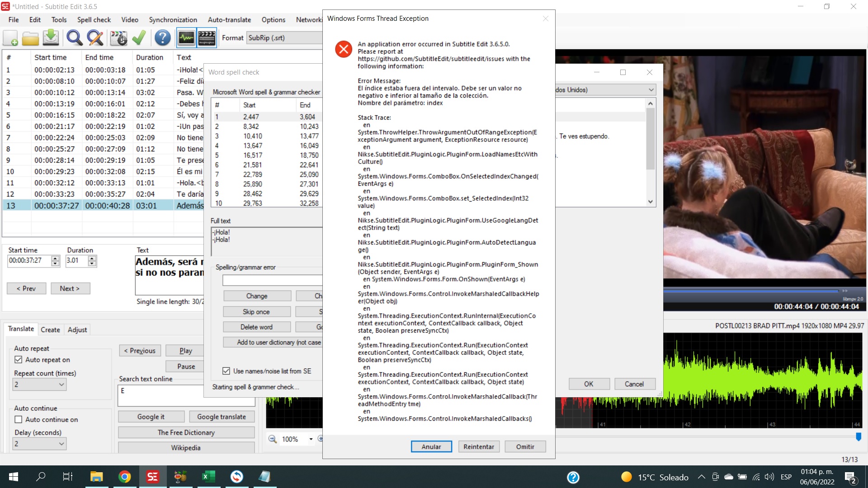
Task: Open the Find tool
Action: pos(74,38)
